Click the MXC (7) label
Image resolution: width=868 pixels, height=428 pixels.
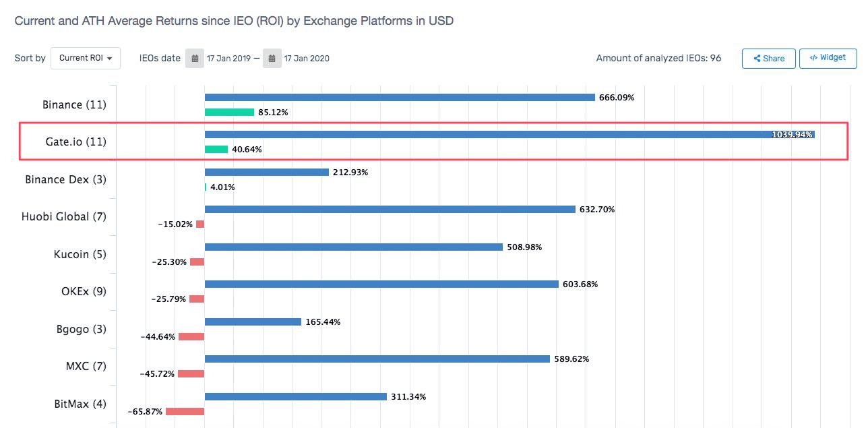click(x=86, y=366)
